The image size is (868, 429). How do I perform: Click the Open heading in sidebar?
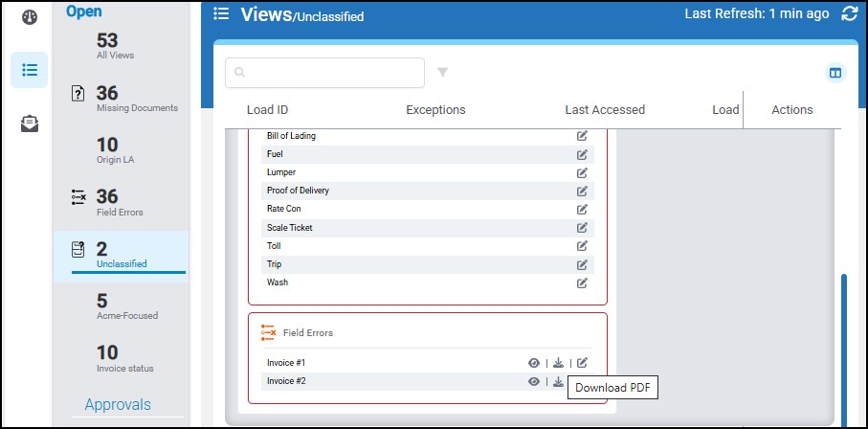83,11
